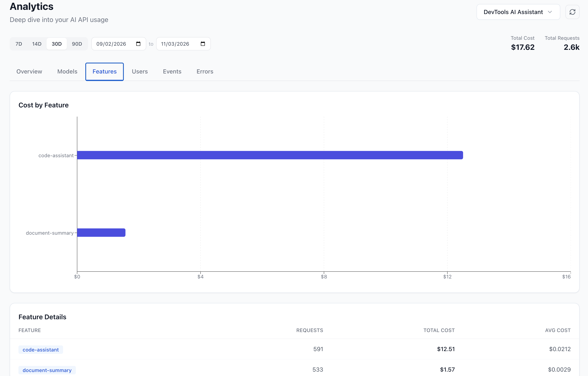Enable the 90D time range filter
This screenshot has height=376, width=588.
[x=77, y=44]
